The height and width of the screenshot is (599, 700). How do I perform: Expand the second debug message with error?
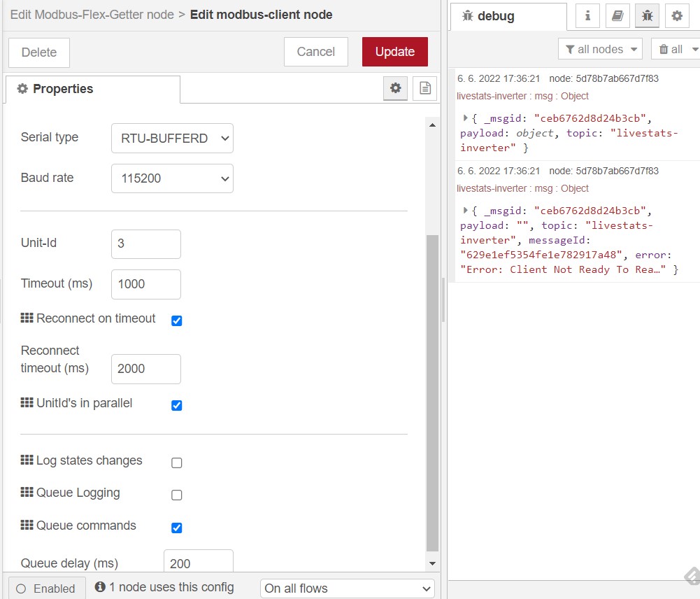coord(465,211)
